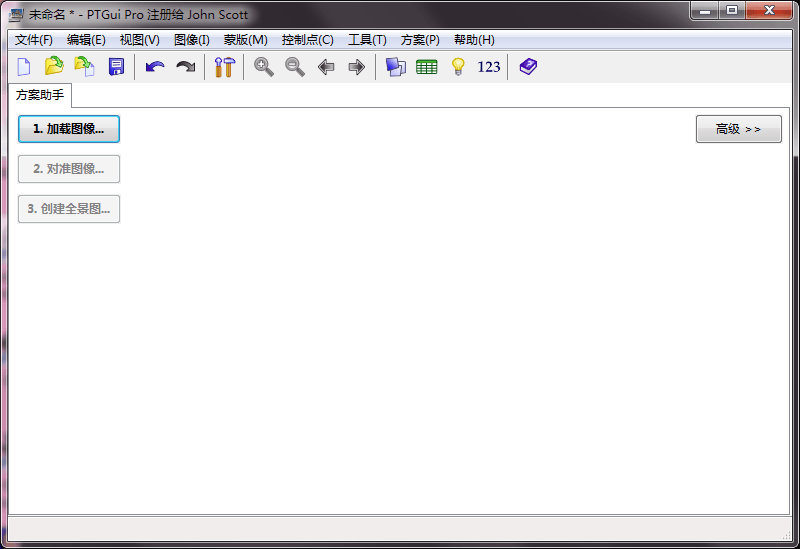This screenshot has height=549, width=800.
Task: Open the 编辑(E) menu
Action: click(x=86, y=40)
